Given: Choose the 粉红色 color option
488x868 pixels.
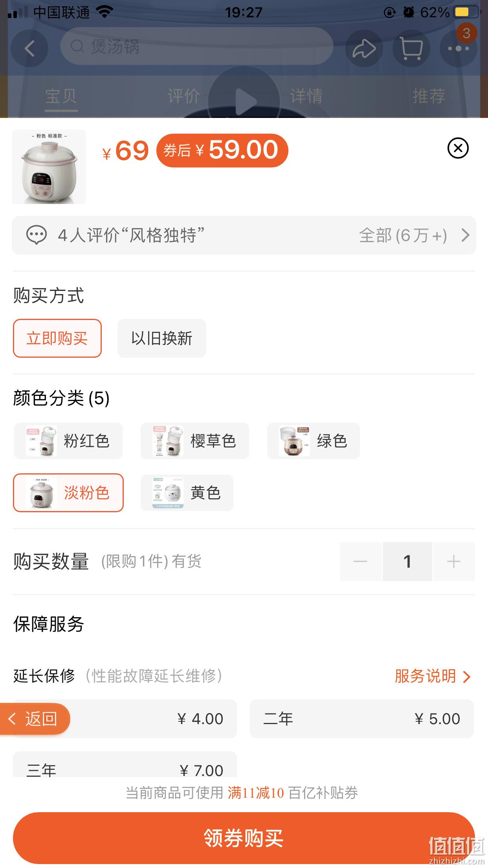Looking at the screenshot, I should 68,441.
